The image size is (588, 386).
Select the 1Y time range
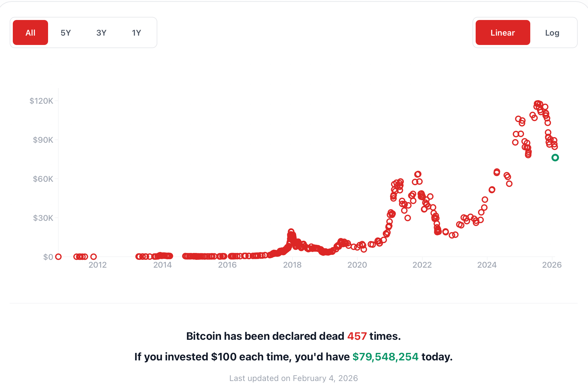point(136,32)
